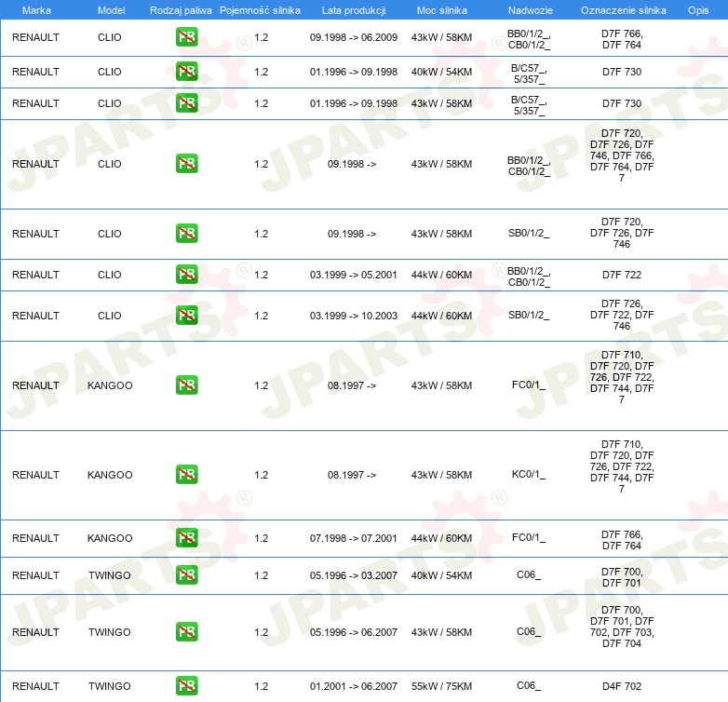Click the Opis column header

[x=698, y=10]
